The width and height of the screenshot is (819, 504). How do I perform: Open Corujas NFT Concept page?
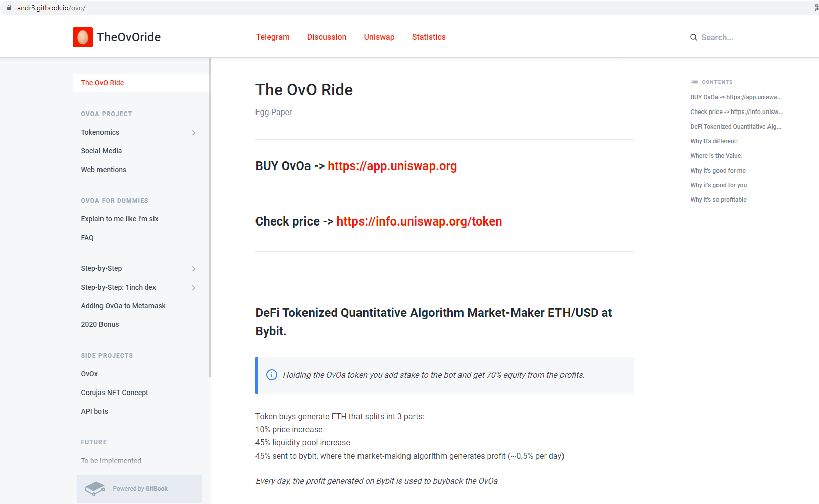point(115,393)
